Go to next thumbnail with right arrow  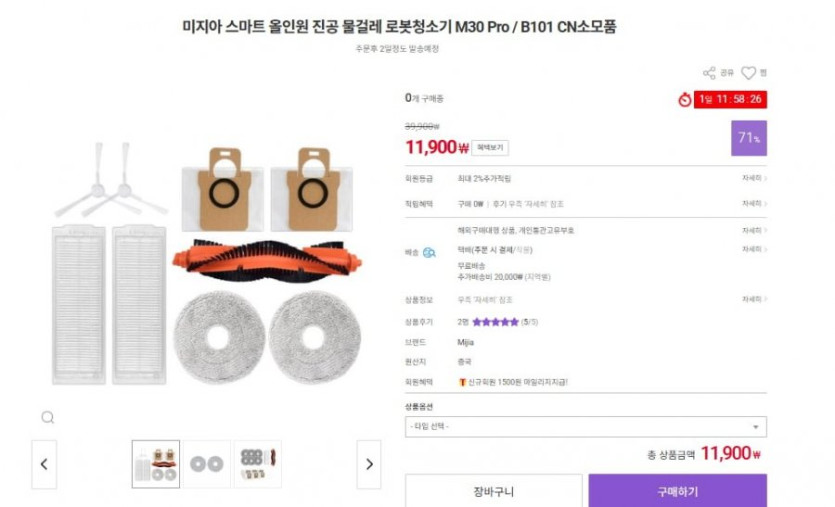point(369,464)
